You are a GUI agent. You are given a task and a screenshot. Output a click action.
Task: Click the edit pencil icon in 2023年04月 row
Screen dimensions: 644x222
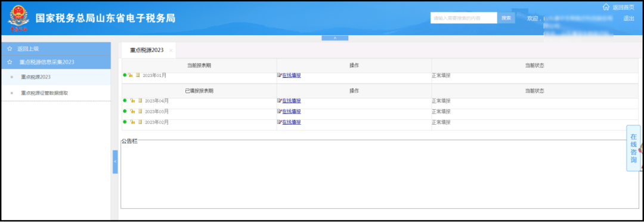pos(280,101)
